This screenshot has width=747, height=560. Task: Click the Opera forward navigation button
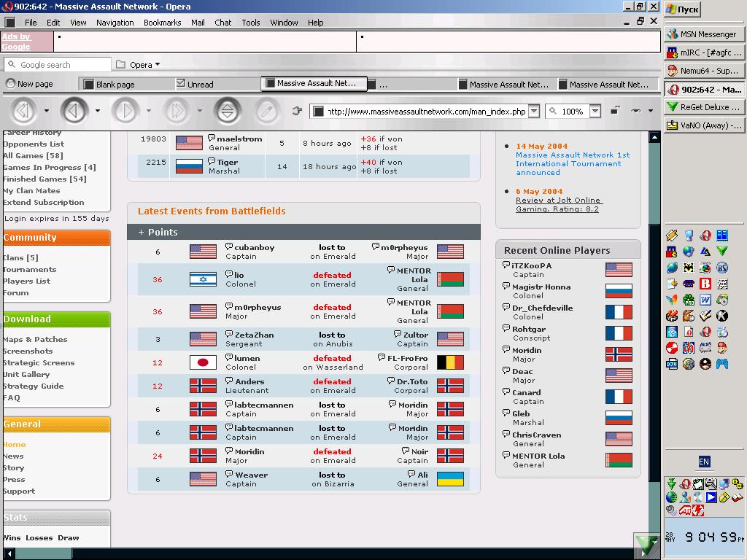point(125,111)
